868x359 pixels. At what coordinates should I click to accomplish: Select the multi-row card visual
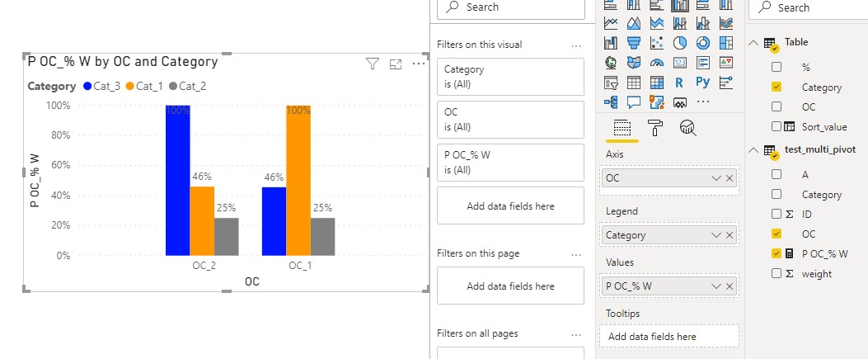(x=703, y=63)
